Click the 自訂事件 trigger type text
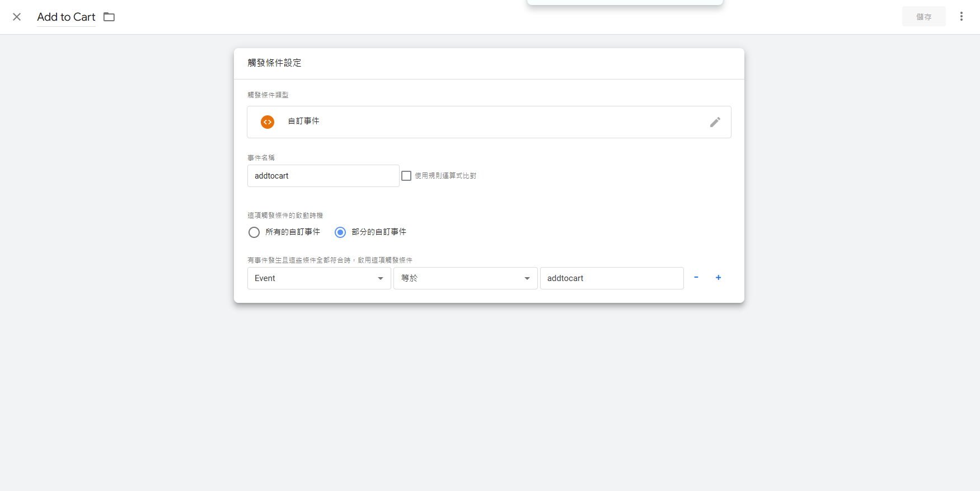Viewport: 980px width, 491px height. [303, 121]
